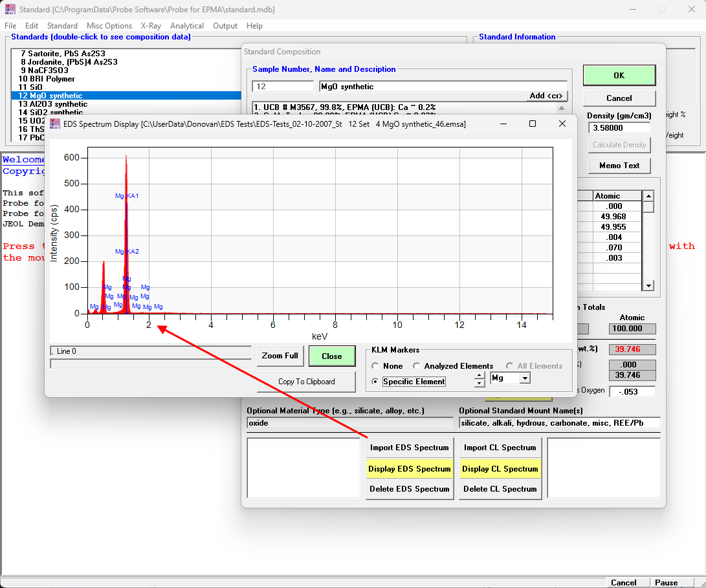
Task: Decrement the KLM element spinner down arrow
Action: tap(480, 383)
